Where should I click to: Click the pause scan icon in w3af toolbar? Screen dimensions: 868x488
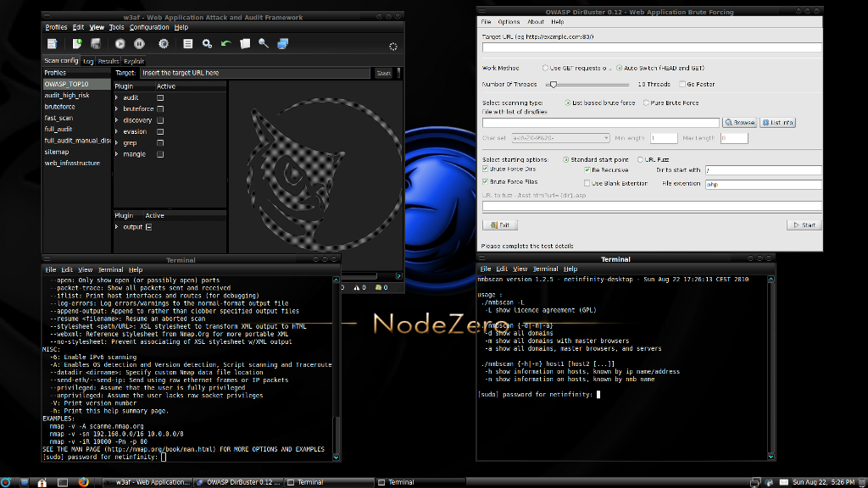tap(139, 44)
